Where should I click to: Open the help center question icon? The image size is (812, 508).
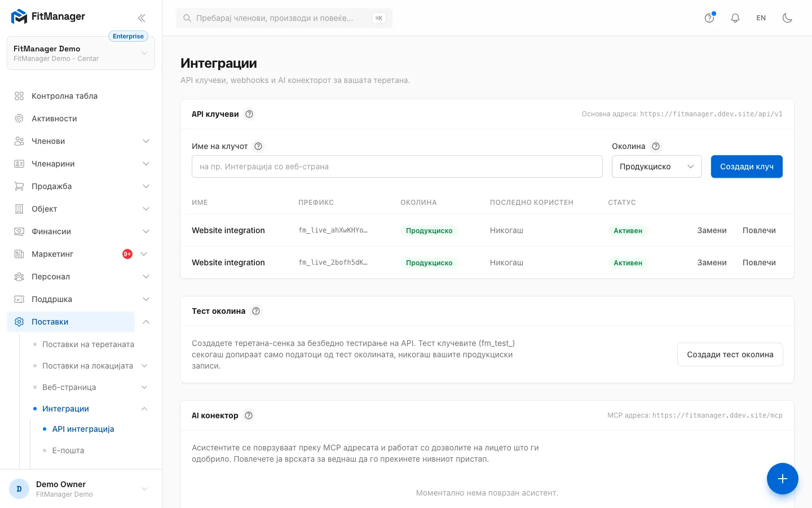tap(709, 18)
